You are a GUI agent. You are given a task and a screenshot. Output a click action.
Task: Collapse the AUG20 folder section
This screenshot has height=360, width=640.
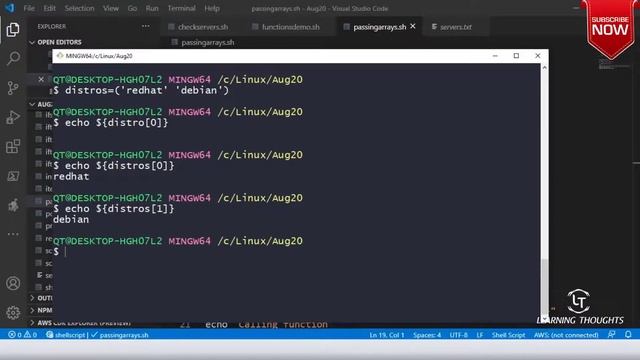pos(40,104)
